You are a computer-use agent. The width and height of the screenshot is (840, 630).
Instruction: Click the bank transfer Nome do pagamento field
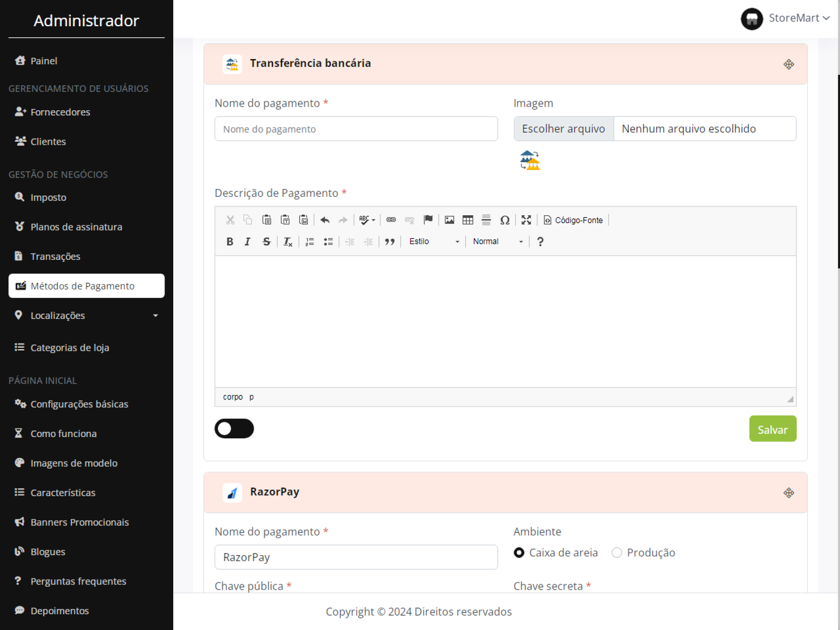click(x=356, y=129)
